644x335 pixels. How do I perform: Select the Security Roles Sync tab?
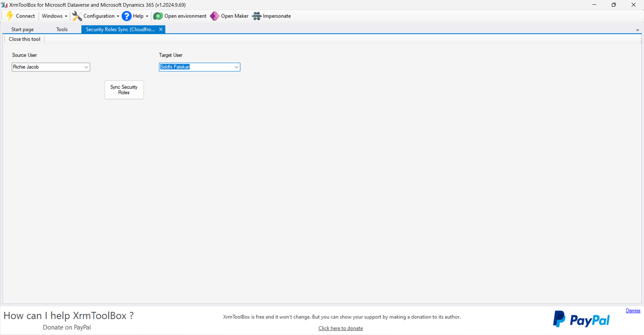(119, 29)
